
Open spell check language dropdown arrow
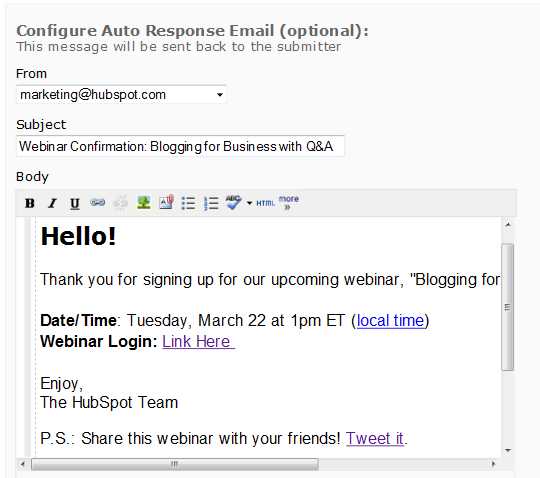click(x=249, y=203)
